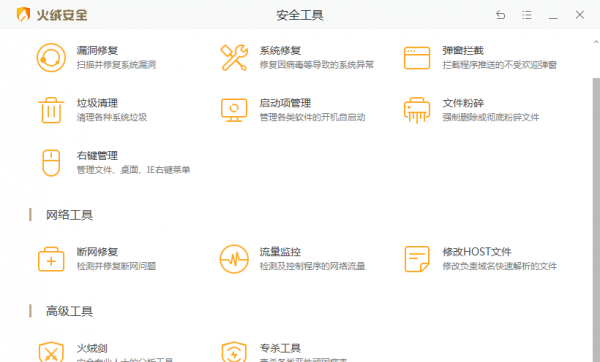Click description 修复因病毒等导致的系统异常
The width and height of the screenshot is (600, 362).
pyautogui.click(x=316, y=65)
